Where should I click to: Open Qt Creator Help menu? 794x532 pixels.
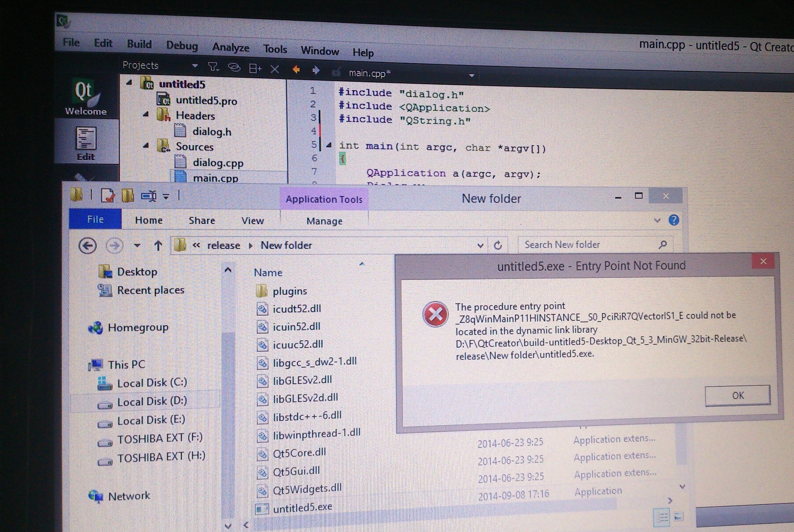363,52
